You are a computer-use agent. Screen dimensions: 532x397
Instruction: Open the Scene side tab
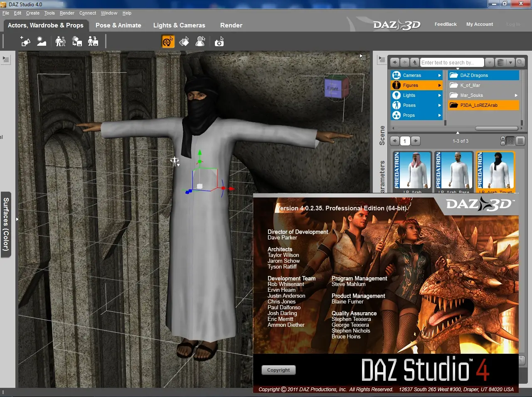(382, 135)
